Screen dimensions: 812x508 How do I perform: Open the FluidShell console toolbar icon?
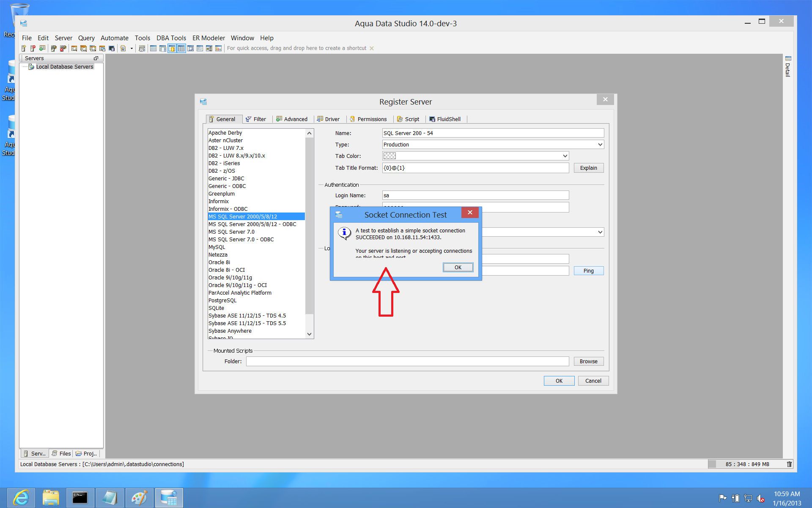tap(112, 48)
